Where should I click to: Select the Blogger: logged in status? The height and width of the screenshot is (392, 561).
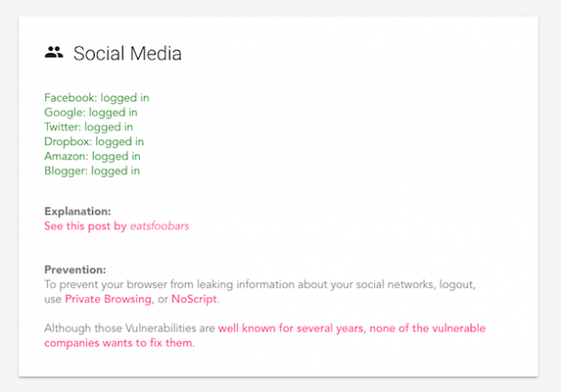pos(92,171)
